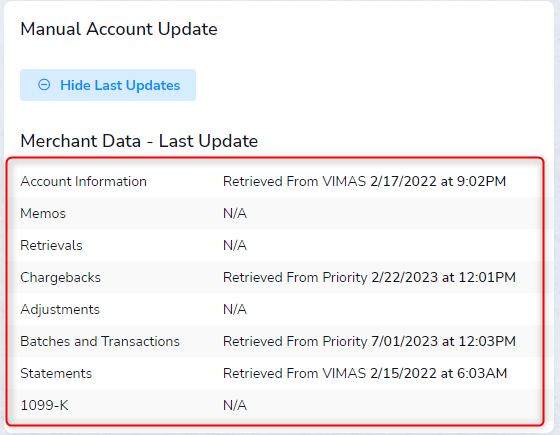The width and height of the screenshot is (560, 435).
Task: Select the Account Information row label
Action: pos(84,181)
